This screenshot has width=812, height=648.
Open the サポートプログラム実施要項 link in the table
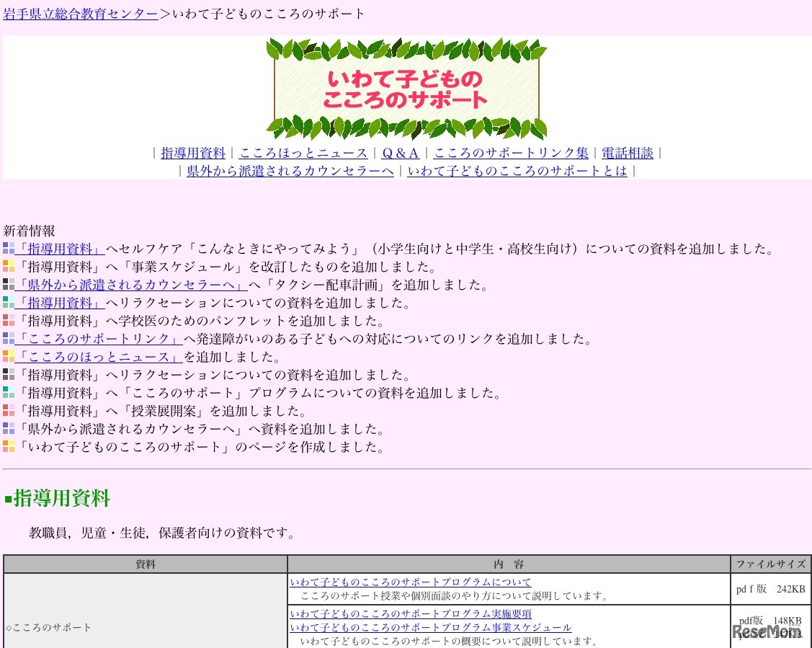(411, 614)
